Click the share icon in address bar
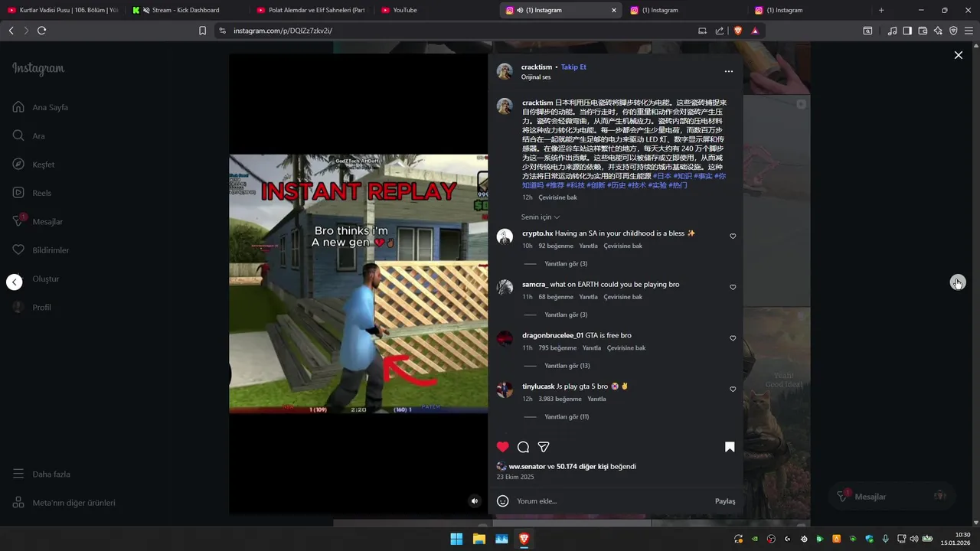The width and height of the screenshot is (980, 551). coord(720,31)
